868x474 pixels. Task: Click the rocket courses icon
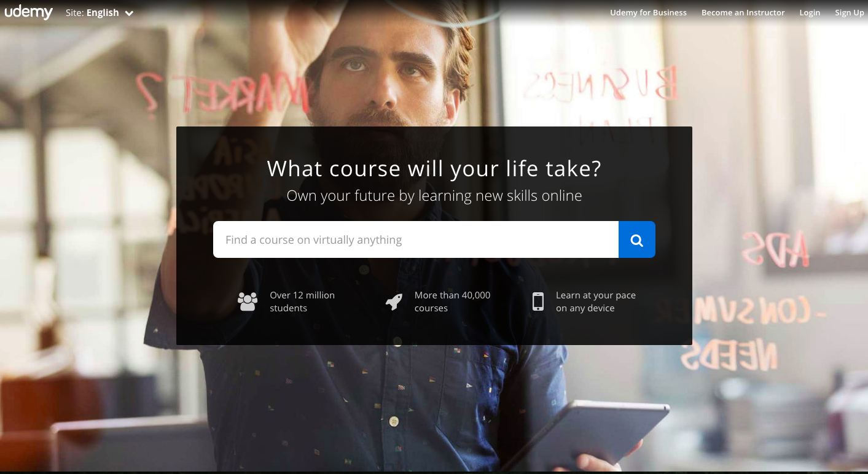coord(394,301)
